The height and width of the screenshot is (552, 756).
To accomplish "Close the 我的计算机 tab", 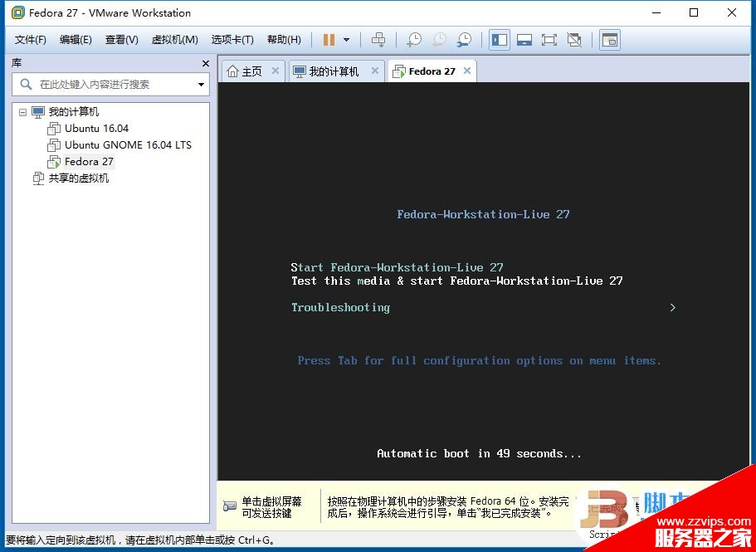I will pyautogui.click(x=374, y=71).
